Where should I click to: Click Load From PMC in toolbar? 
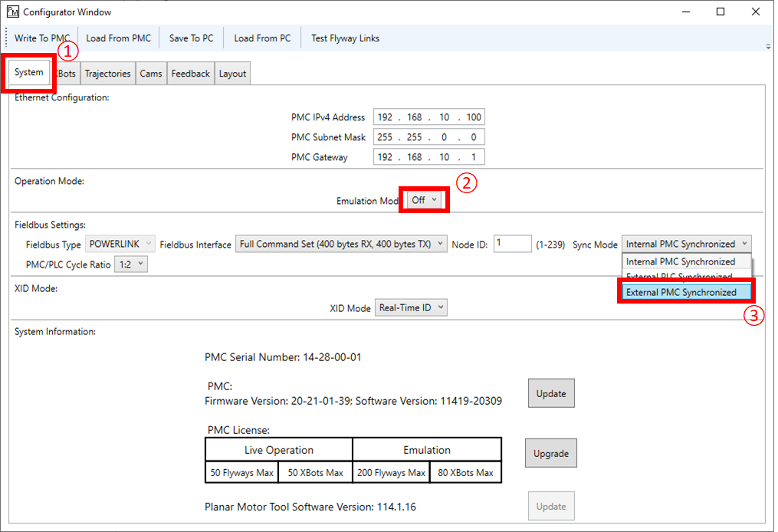tap(119, 38)
